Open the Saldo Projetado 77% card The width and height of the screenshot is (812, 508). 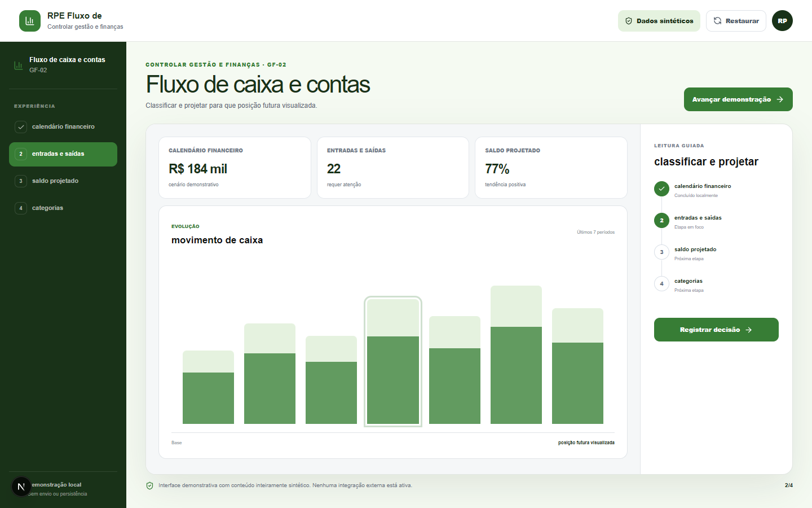coord(551,168)
